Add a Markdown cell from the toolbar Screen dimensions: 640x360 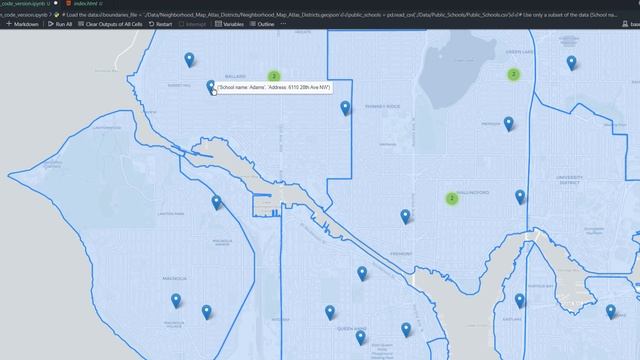(22, 24)
